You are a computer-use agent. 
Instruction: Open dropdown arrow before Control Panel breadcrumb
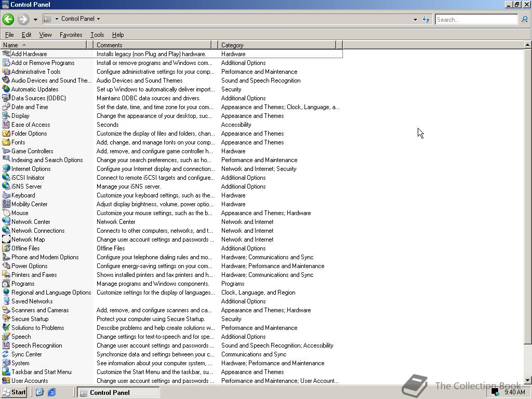click(57, 19)
